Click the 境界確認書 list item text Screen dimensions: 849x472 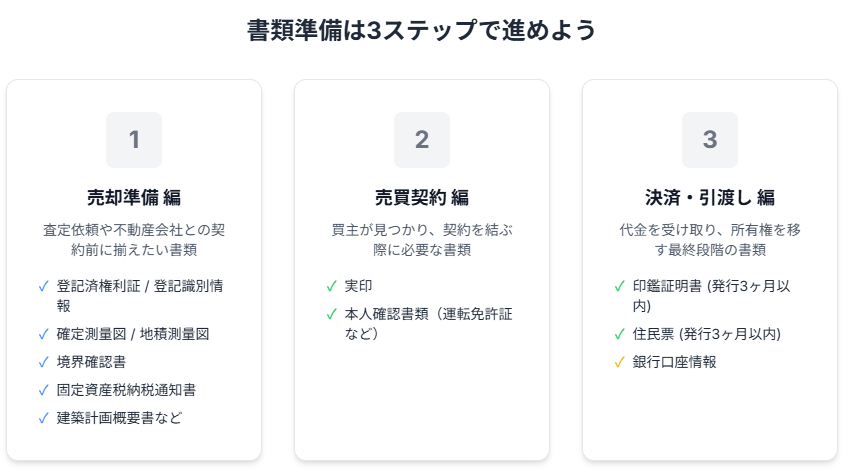[91, 362]
